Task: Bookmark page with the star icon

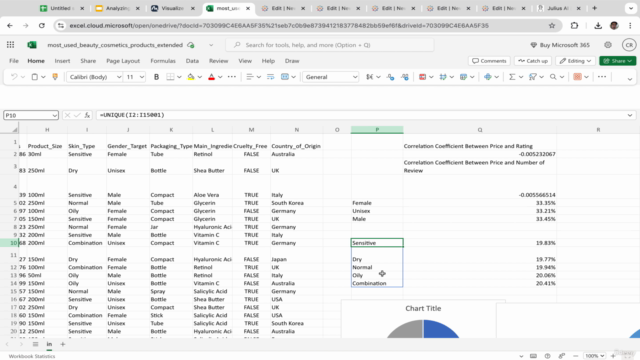Action: tap(552, 26)
